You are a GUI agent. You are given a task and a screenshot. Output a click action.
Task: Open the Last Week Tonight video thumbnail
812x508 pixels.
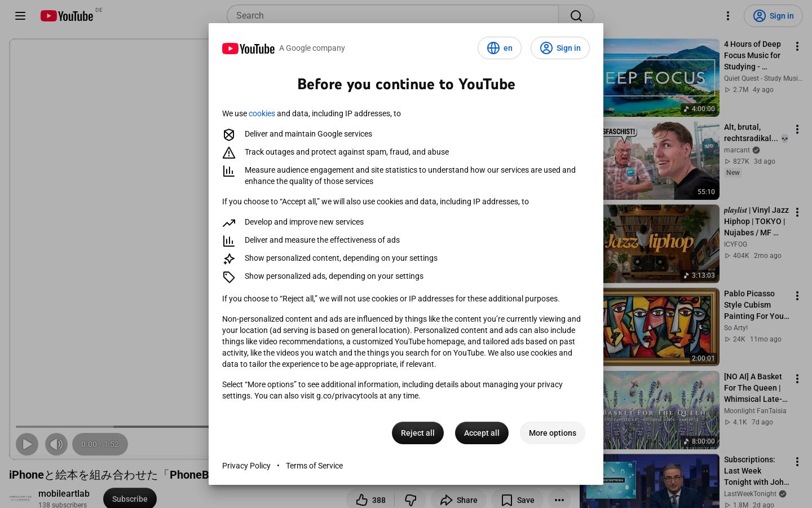(x=650, y=481)
